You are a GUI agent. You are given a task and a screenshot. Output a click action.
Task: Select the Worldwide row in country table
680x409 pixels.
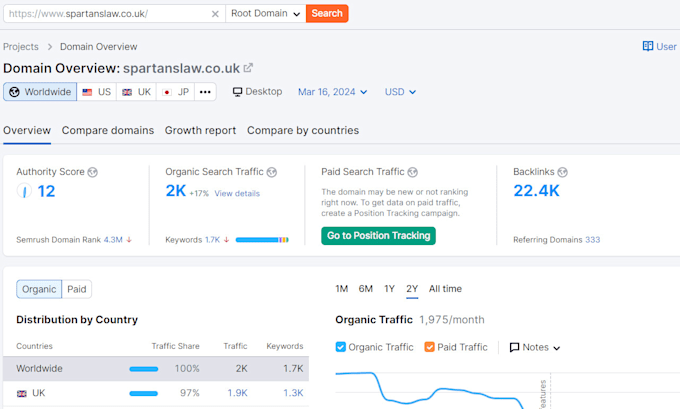coord(156,369)
